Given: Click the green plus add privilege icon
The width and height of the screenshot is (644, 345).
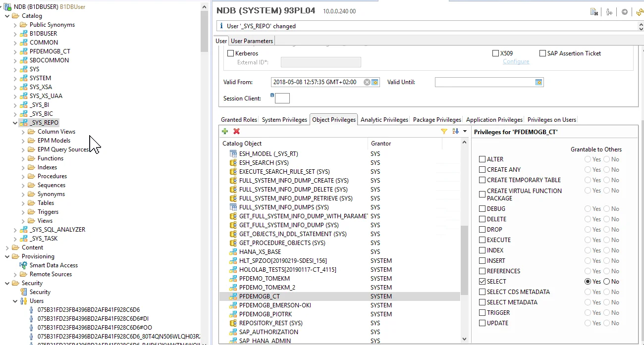Looking at the screenshot, I should tap(225, 131).
